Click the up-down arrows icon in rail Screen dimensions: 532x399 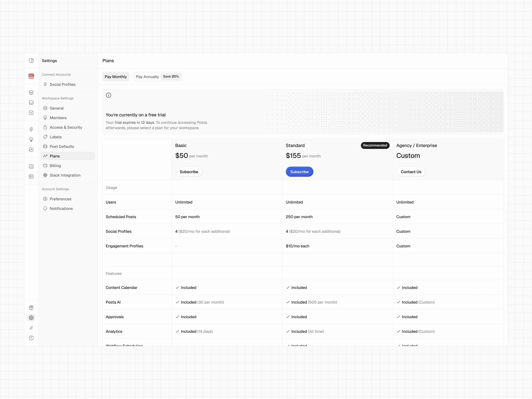point(31,328)
